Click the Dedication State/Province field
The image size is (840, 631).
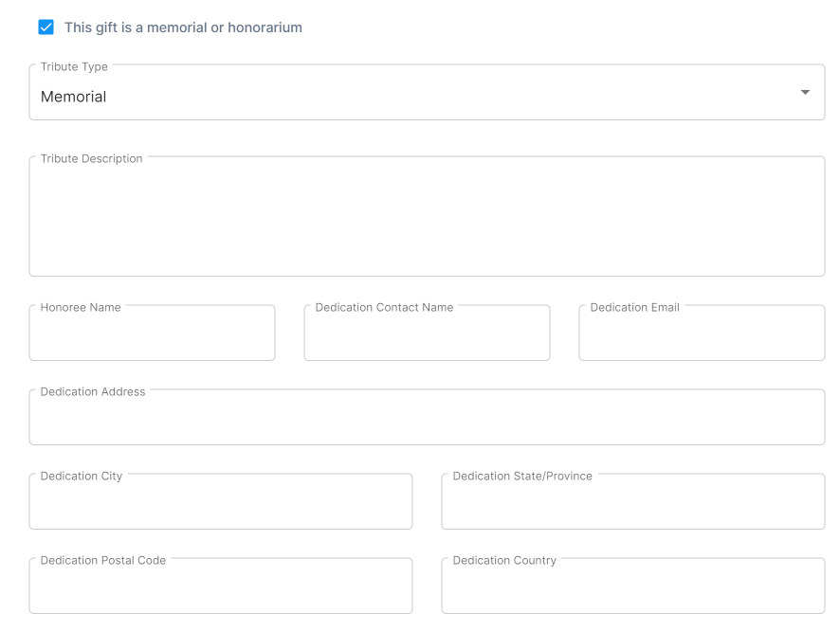pos(632,505)
